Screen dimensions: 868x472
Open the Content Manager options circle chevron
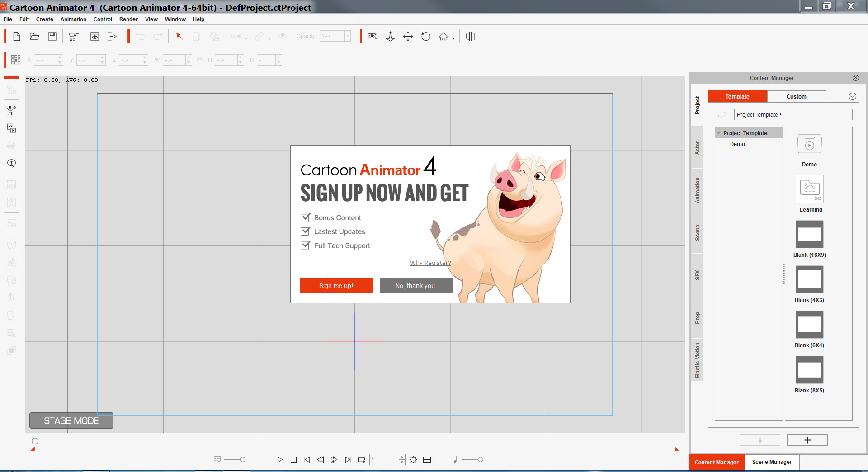pyautogui.click(x=853, y=96)
